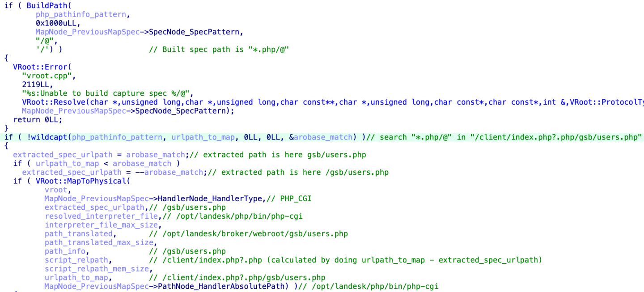Click the 0x1000uLL hex constant
The height and width of the screenshot is (292, 644).
[x=55, y=23]
